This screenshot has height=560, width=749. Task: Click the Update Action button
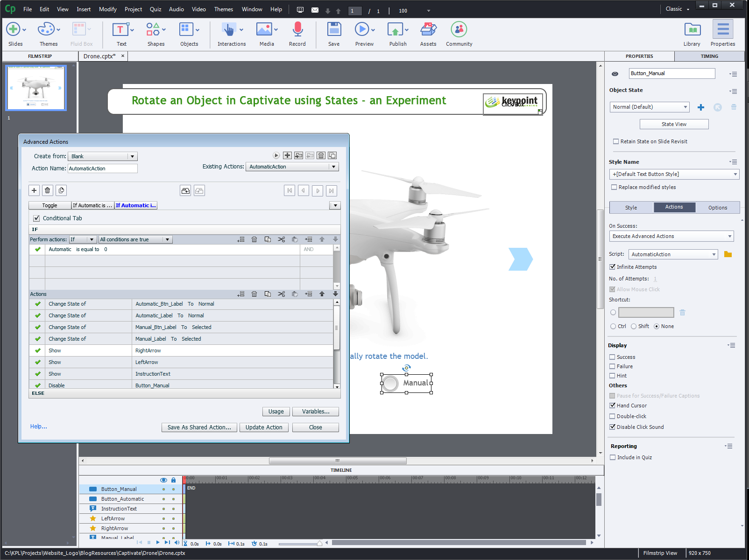click(264, 427)
